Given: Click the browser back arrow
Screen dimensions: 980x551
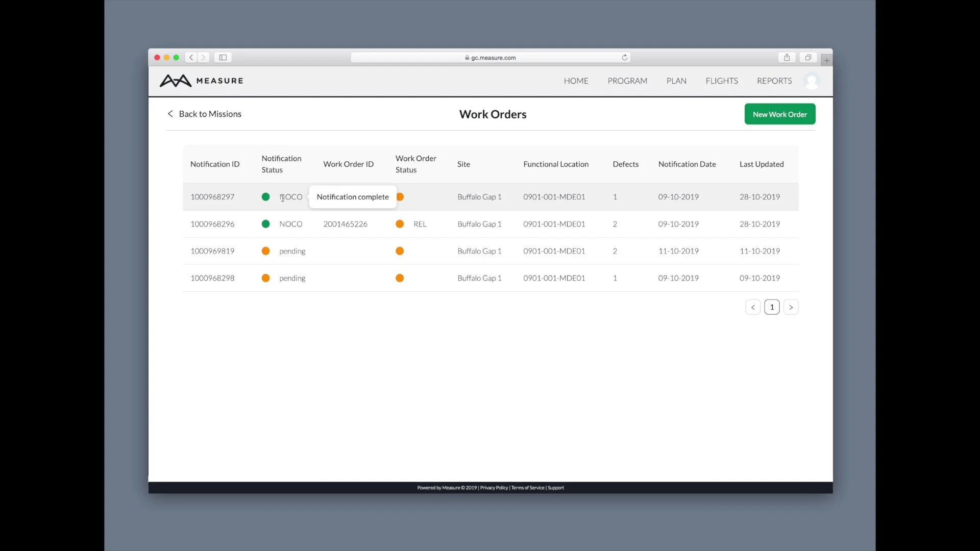Looking at the screenshot, I should coord(191,58).
